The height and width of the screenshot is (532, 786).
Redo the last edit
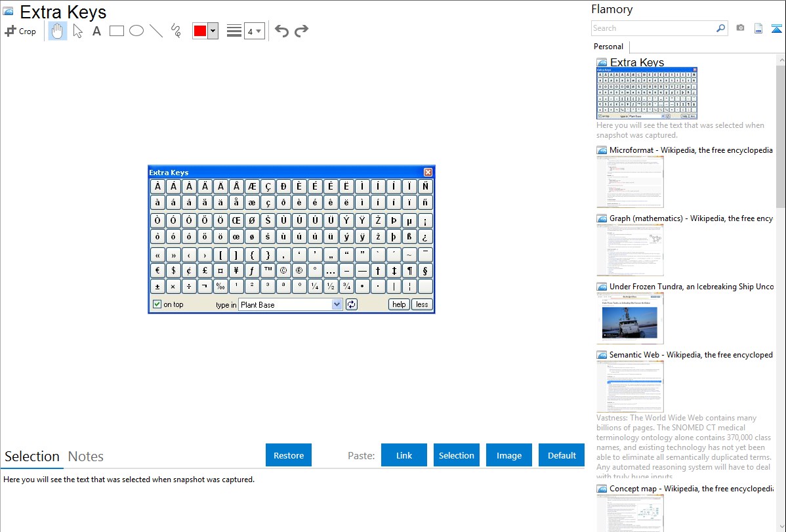click(x=301, y=31)
